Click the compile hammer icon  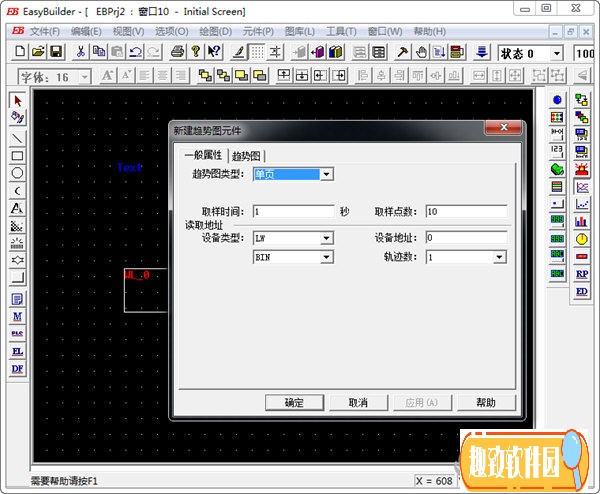[x=402, y=52]
